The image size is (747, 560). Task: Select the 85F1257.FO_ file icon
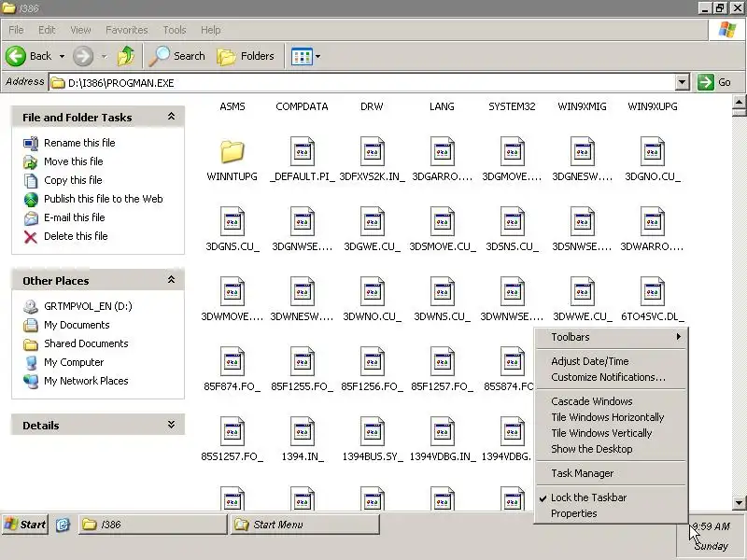pyautogui.click(x=442, y=361)
